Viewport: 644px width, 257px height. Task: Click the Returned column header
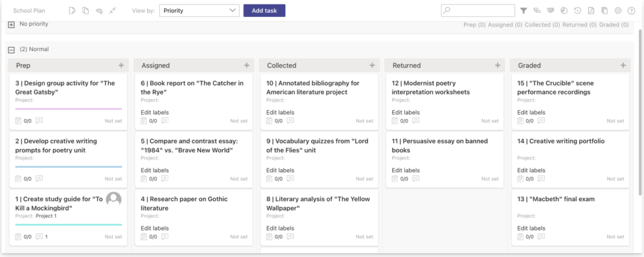point(445,65)
